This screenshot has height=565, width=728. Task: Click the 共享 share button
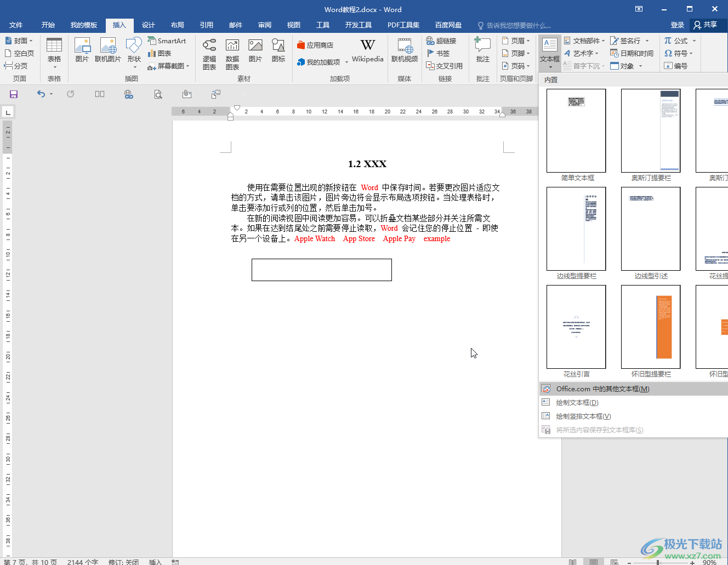(x=706, y=25)
